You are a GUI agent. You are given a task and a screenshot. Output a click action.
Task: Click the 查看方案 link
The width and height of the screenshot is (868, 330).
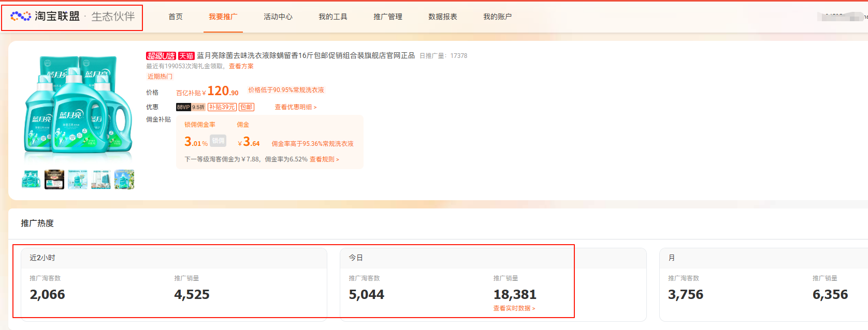point(241,66)
